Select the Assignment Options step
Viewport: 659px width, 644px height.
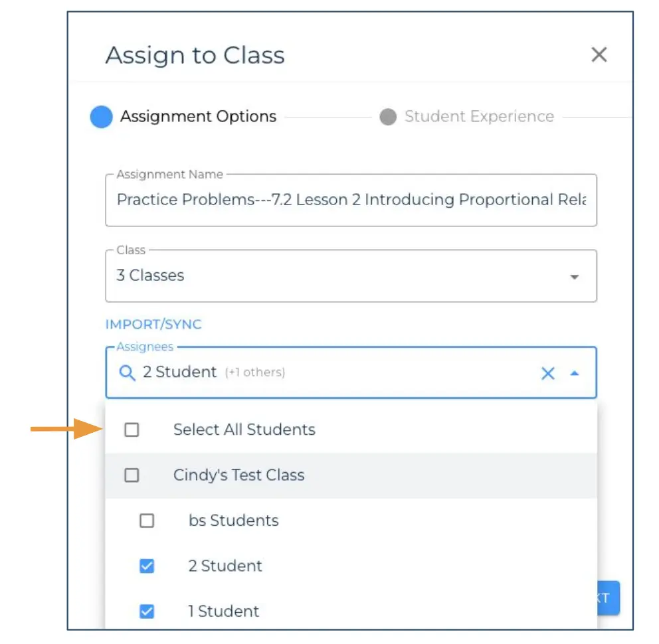[197, 116]
